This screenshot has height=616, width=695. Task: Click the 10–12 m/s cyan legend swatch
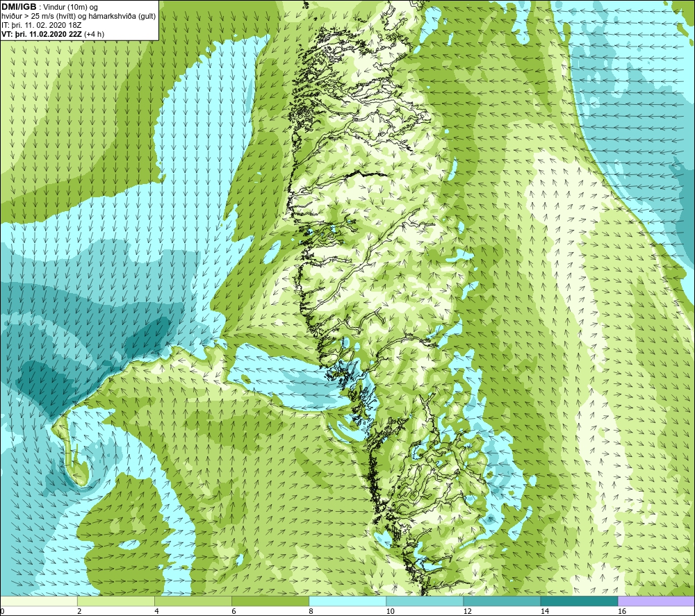(x=424, y=601)
